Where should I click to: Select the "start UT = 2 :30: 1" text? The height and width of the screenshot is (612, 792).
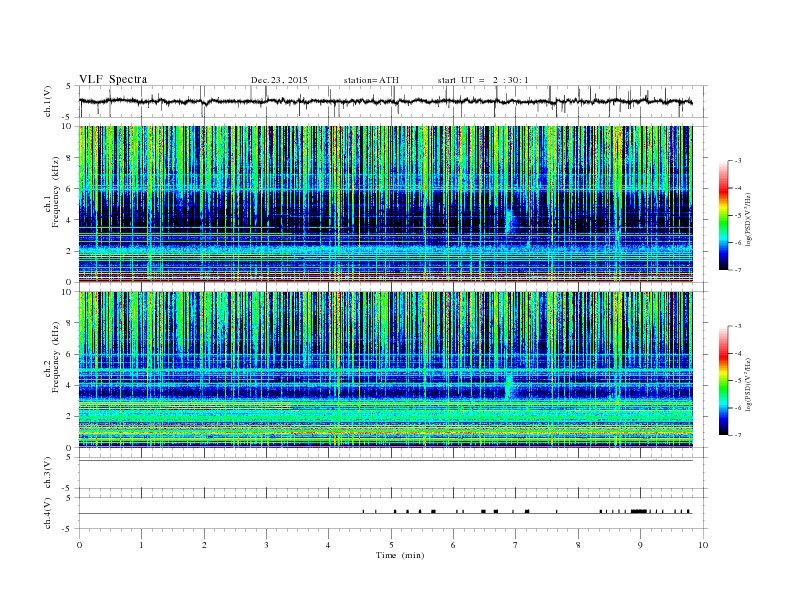pos(483,80)
